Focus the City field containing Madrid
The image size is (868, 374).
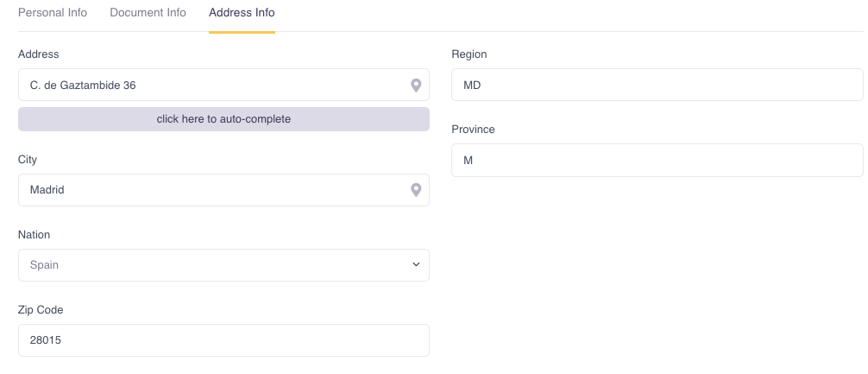point(223,190)
